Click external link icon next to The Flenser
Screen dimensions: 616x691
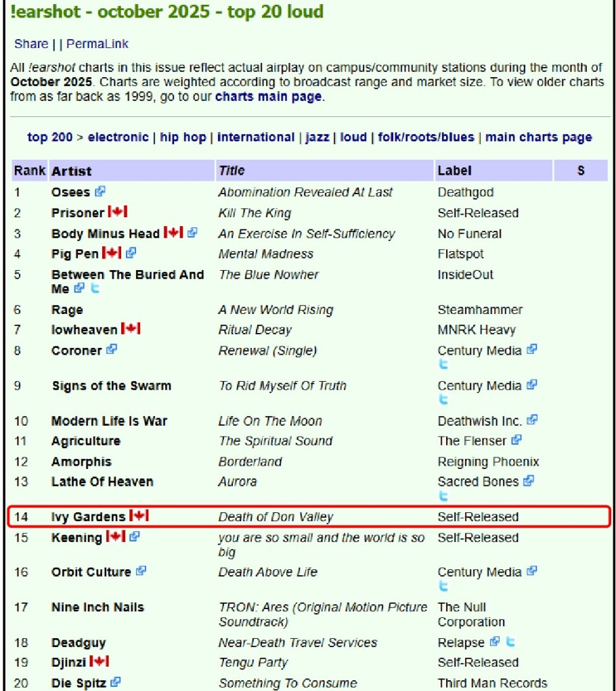point(516,441)
